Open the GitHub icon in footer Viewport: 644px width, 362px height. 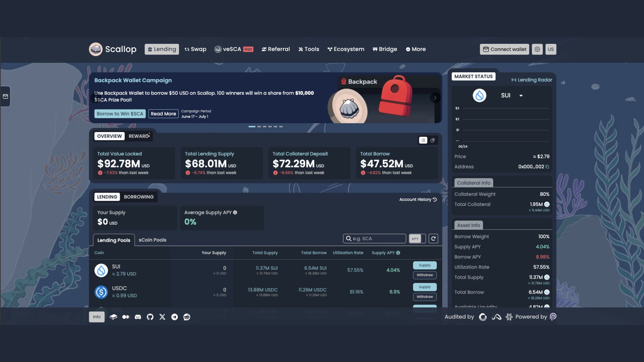(150, 317)
